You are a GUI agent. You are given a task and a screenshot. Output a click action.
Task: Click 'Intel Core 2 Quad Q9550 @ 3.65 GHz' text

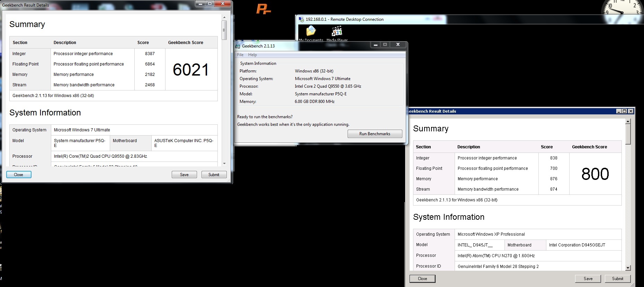328,86
